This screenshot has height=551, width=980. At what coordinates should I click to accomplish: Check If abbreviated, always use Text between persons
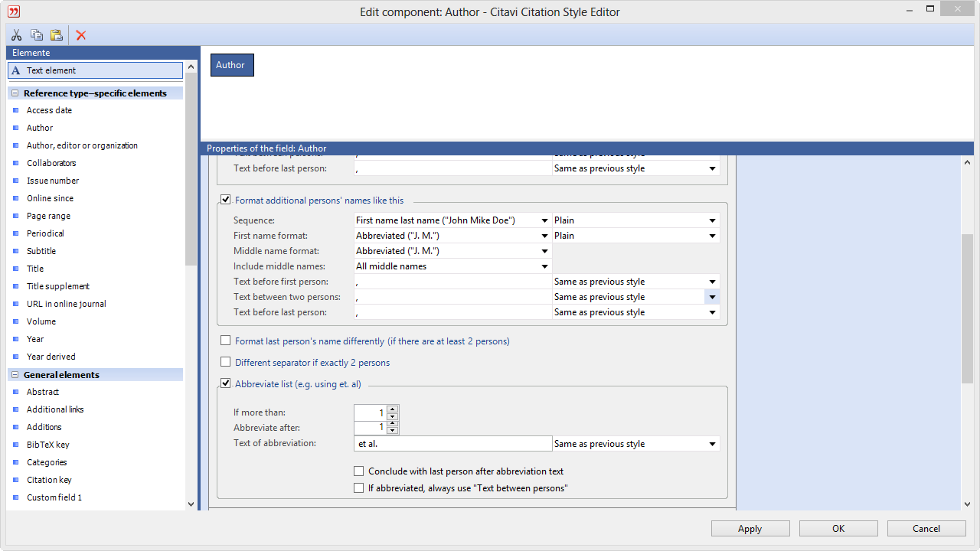click(358, 488)
